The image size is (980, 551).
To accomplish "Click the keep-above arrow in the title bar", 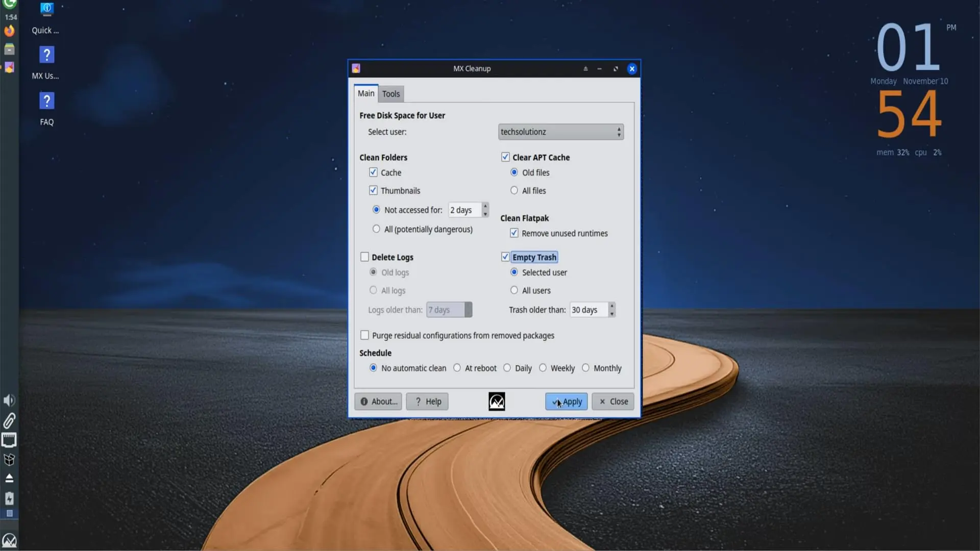I will pos(585,69).
